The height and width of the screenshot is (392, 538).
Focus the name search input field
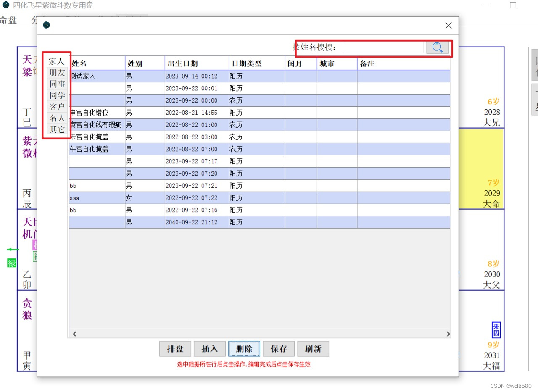[x=383, y=47]
